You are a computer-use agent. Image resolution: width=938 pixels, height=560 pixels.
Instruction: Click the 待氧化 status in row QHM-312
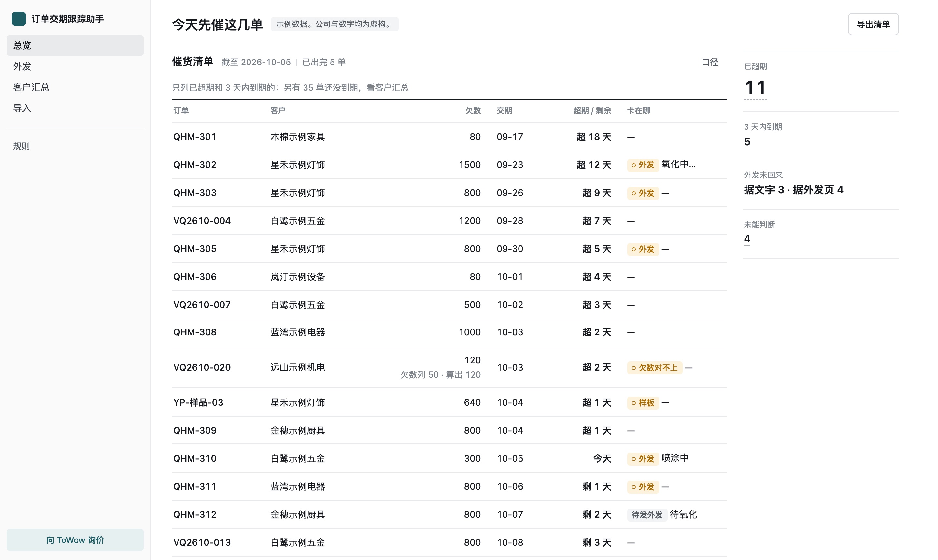[683, 514]
